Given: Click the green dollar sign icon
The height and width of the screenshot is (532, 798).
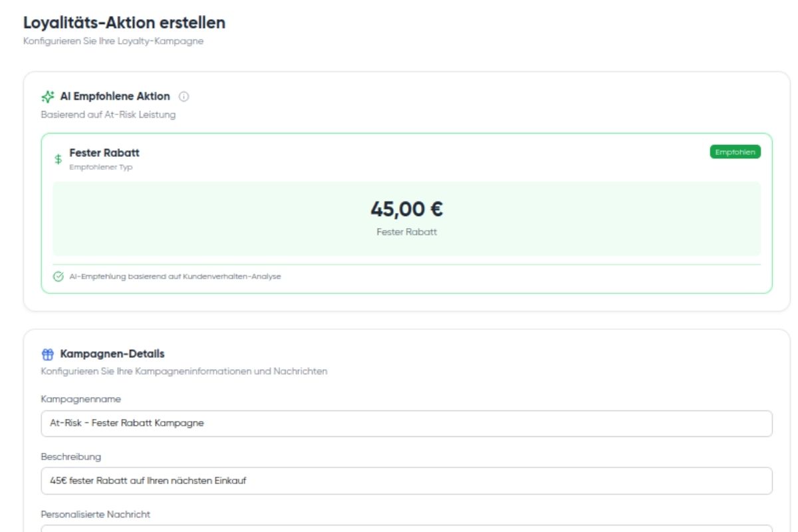Looking at the screenshot, I should click(x=59, y=160).
